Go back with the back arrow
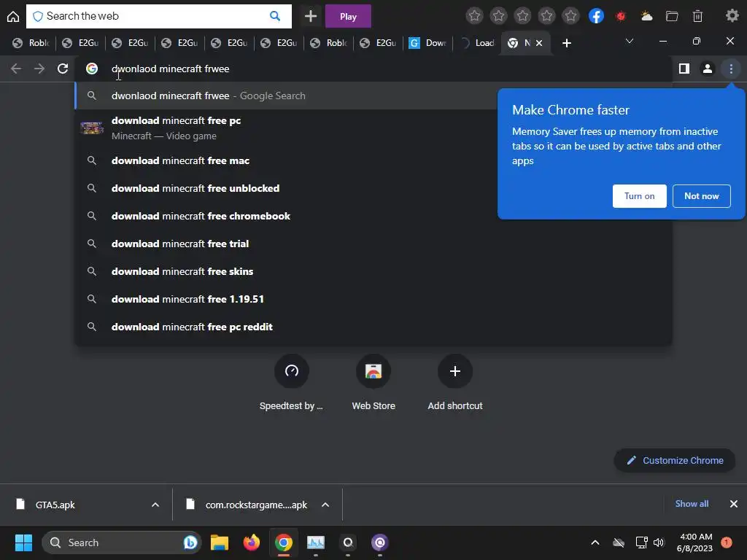747x560 pixels. tap(16, 69)
